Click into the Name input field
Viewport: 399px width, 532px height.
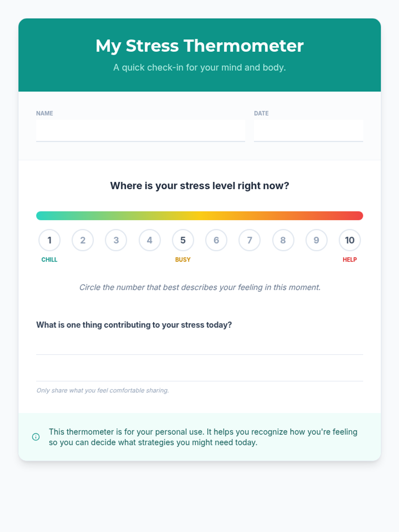click(x=141, y=131)
